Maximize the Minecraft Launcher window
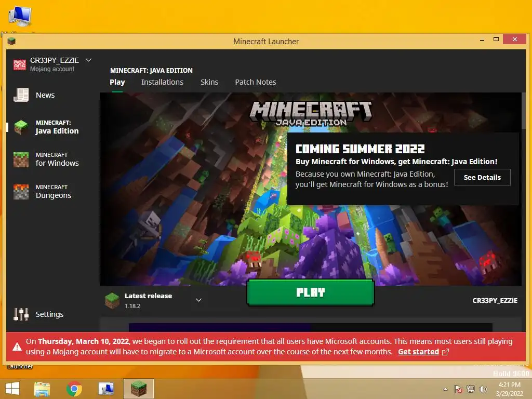 pyautogui.click(x=496, y=39)
